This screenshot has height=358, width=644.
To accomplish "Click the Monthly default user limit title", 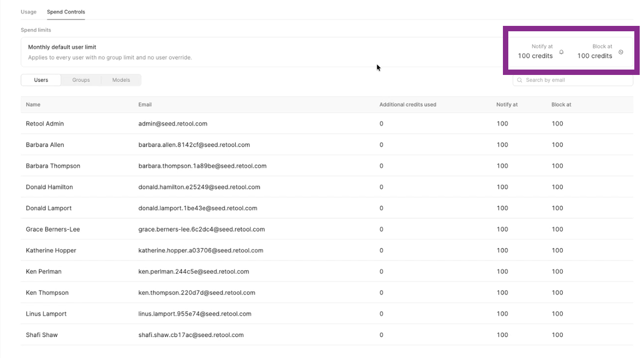I will 62,47.
